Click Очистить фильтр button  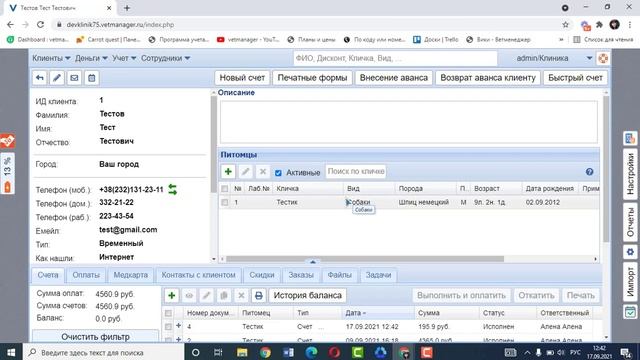pos(96,337)
